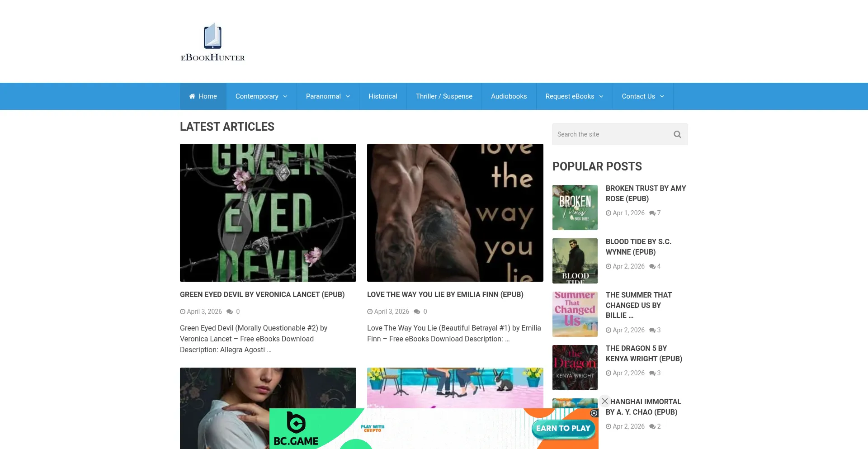Screen dimensions: 868x449
Task: Open The Dragon 5 by Kenya Wright link
Action: coord(644,354)
